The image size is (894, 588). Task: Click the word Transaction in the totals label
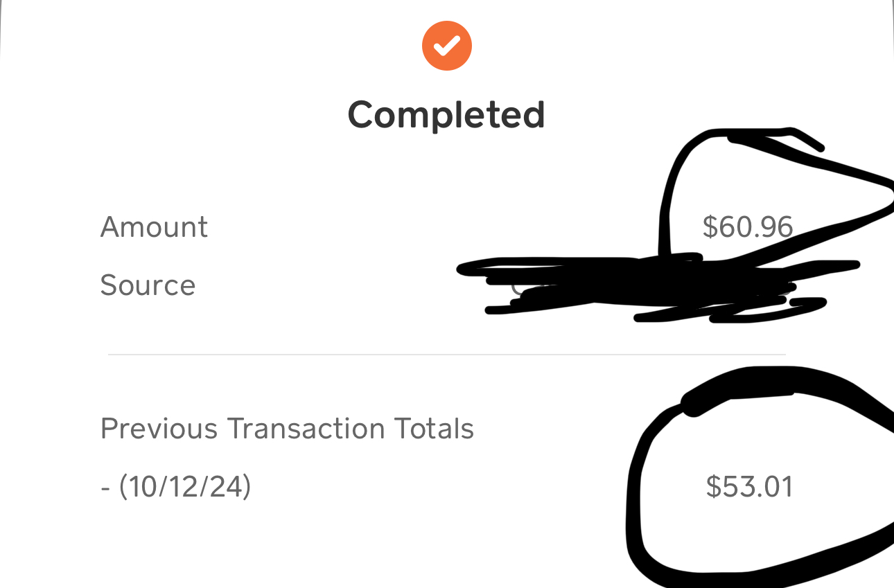[306, 429]
